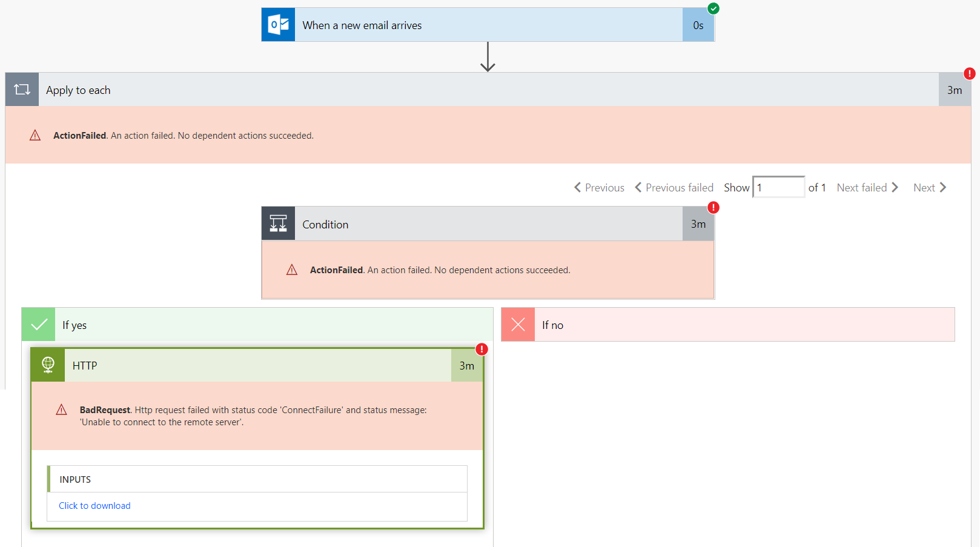The width and height of the screenshot is (980, 547).
Task: Click the 3m duration on HTTP action
Action: pos(467,365)
